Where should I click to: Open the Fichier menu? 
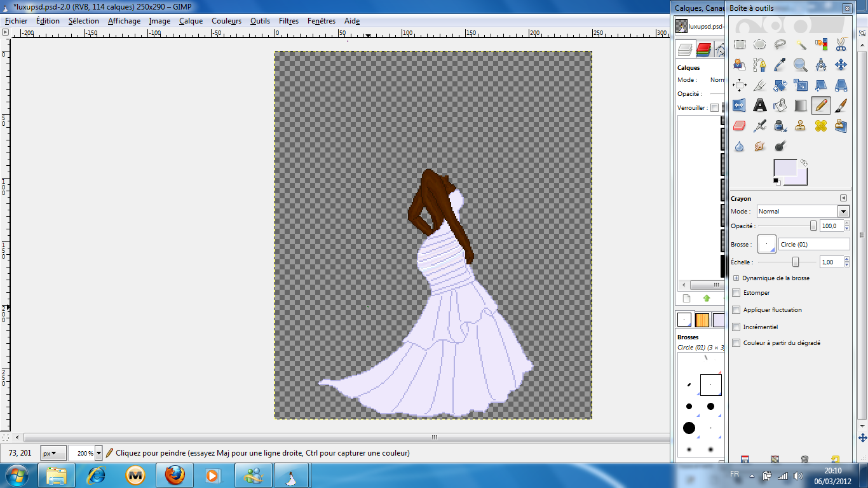tap(16, 21)
